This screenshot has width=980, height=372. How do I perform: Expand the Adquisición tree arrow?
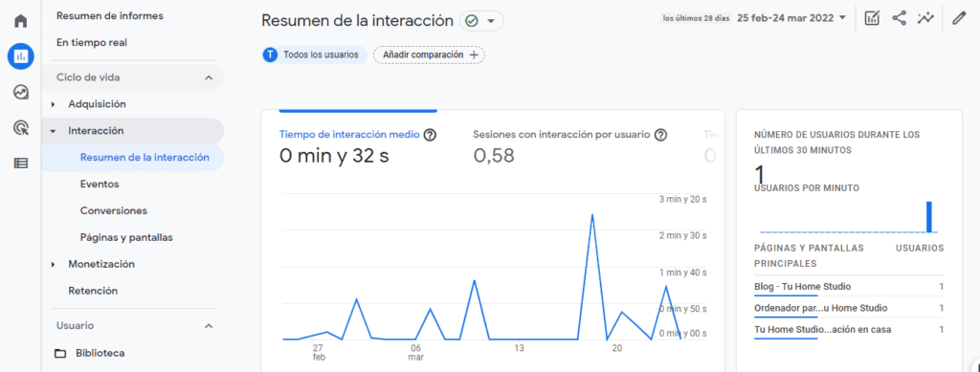[54, 104]
